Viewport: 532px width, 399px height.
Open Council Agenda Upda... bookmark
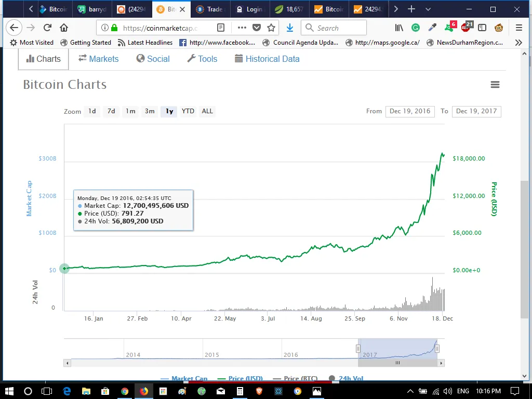[301, 43]
